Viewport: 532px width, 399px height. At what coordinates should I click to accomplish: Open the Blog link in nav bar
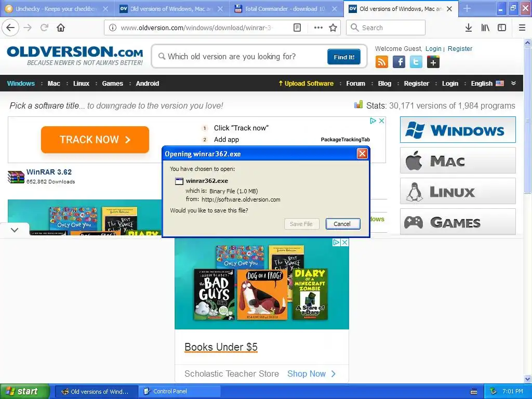point(384,84)
